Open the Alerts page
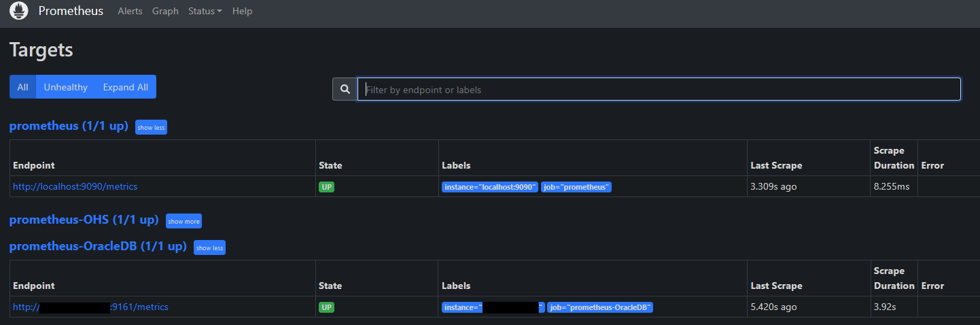Image resolution: width=980 pixels, height=325 pixels. 130,11
